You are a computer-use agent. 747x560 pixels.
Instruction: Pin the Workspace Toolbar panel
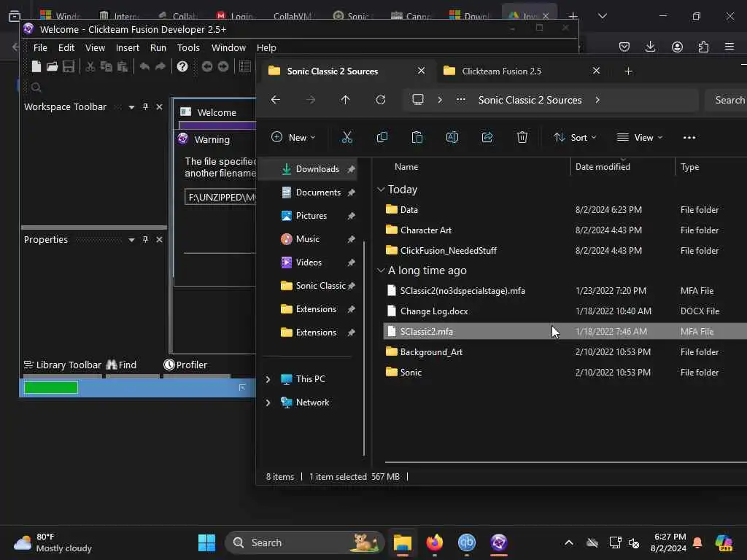145,106
